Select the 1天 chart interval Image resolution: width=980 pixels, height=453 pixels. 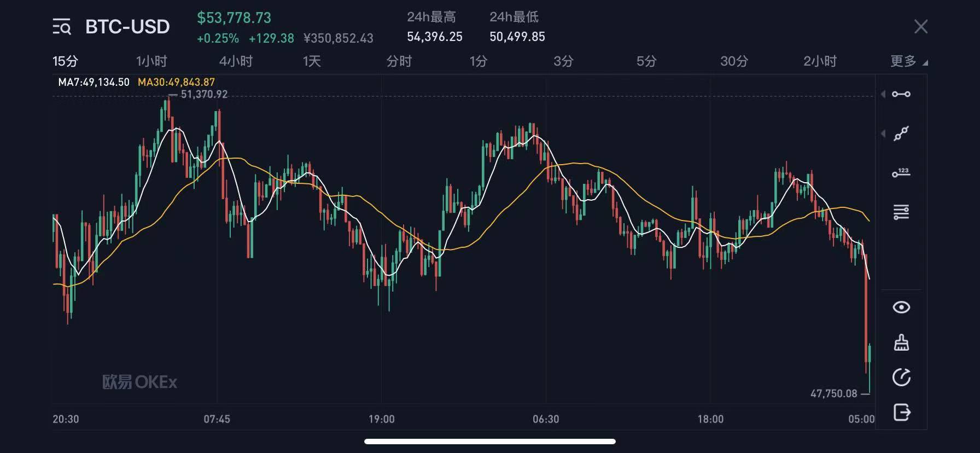[x=312, y=61]
